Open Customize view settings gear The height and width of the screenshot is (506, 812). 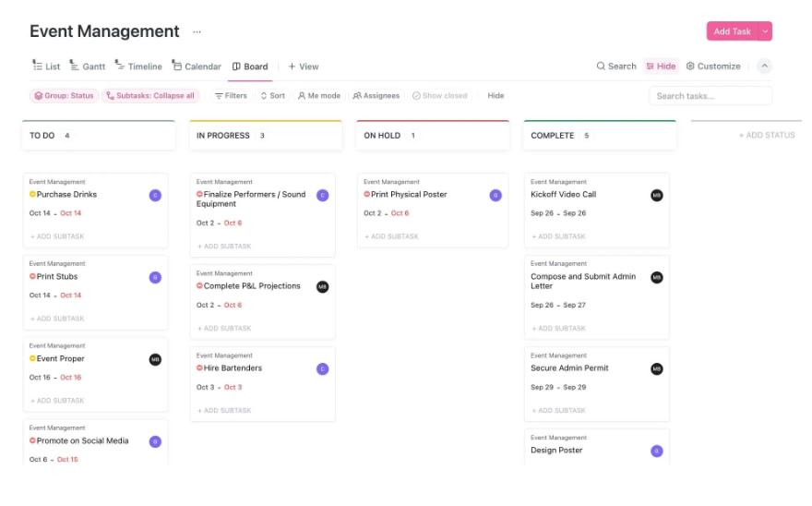pos(690,66)
